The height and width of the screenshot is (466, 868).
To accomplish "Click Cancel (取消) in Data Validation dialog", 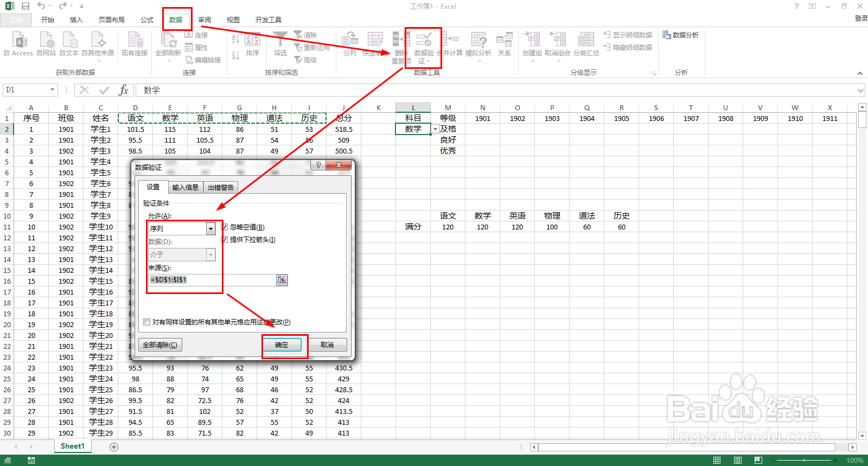I will [327, 345].
